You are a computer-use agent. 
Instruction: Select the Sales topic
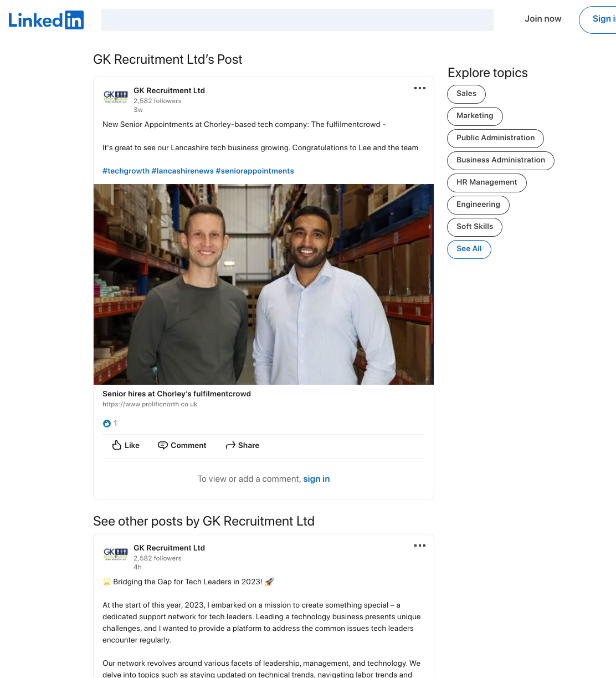click(466, 94)
